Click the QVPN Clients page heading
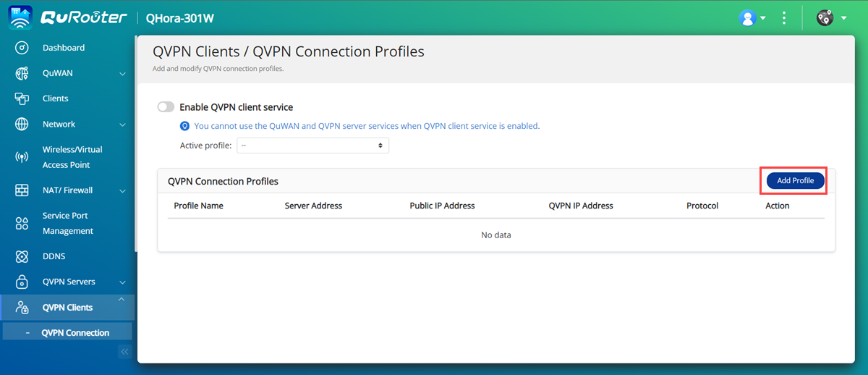Image resolution: width=868 pixels, height=375 pixels. 289,52
